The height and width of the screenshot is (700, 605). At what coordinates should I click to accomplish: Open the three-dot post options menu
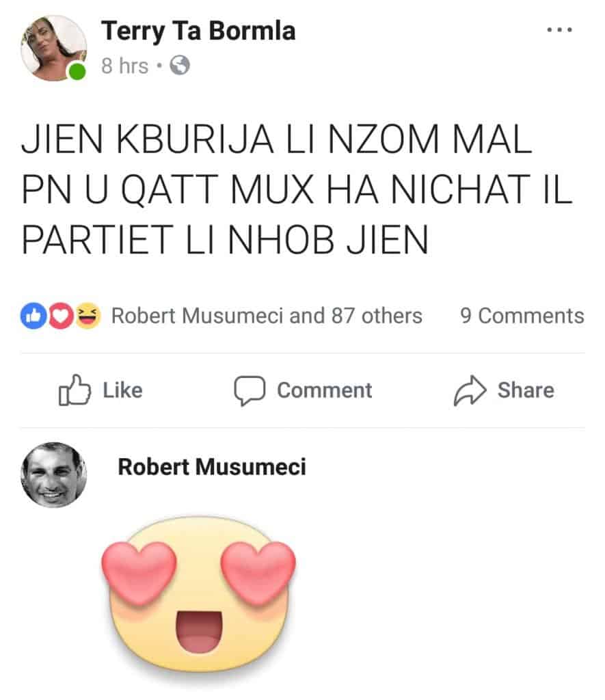[x=559, y=30]
